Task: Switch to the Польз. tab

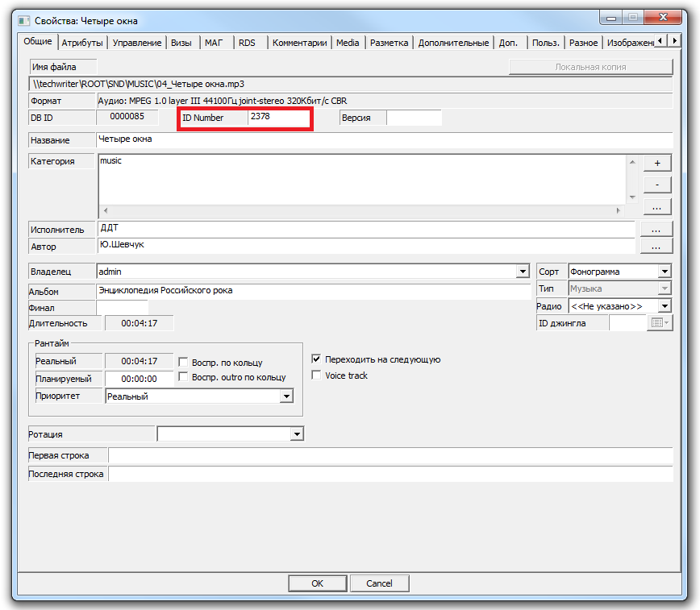Action: click(545, 43)
